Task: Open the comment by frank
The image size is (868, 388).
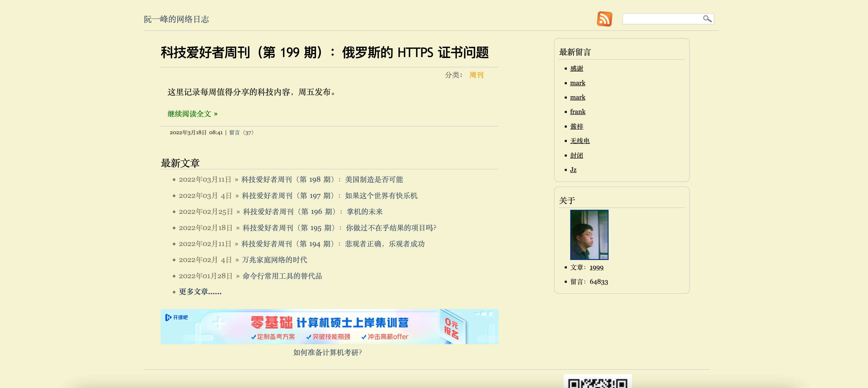Action: pos(578,112)
